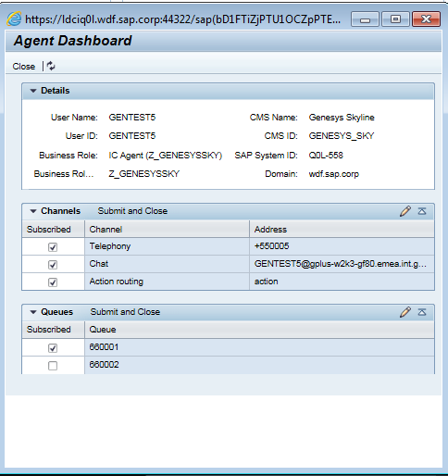Image resolution: width=448 pixels, height=476 pixels.
Task: Click Submit and Close in Channels header
Action: click(x=132, y=211)
